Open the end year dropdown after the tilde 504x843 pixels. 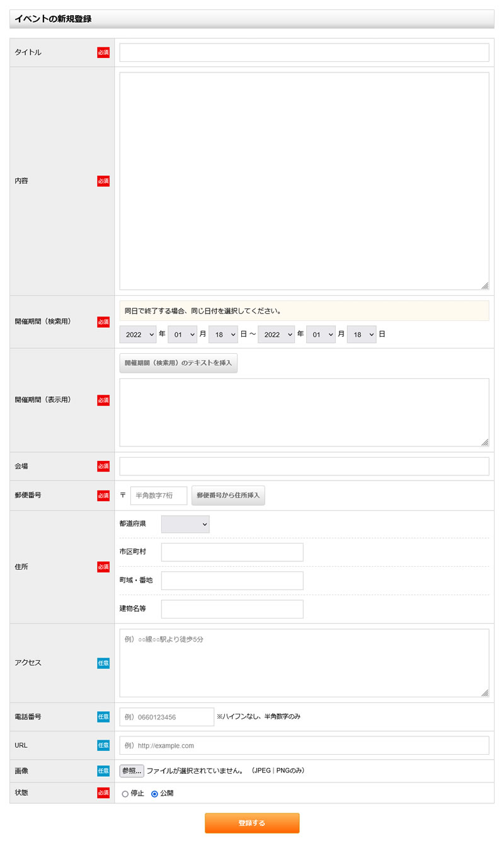pos(276,334)
